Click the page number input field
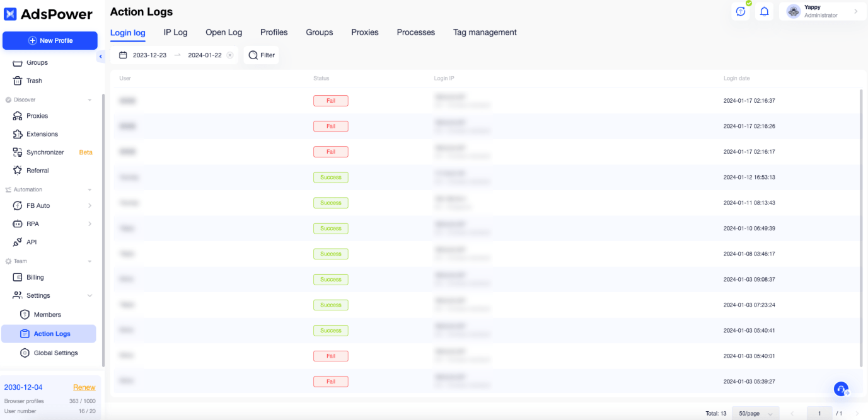The image size is (868, 420). point(819,413)
